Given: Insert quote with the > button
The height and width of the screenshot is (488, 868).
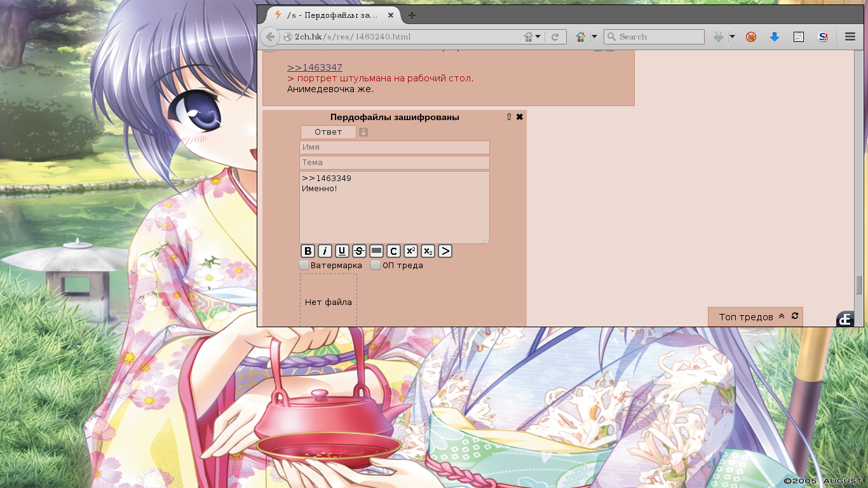Looking at the screenshot, I should click(445, 251).
